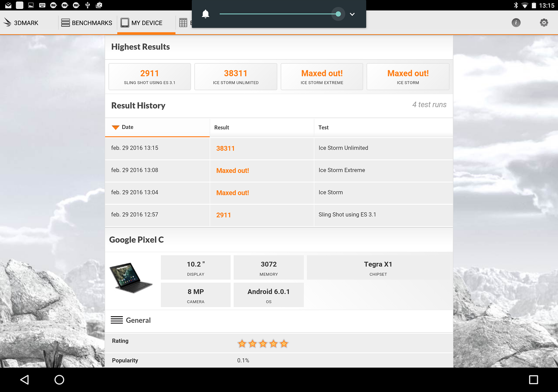
Task: Switch to the BENCHMARKS tab
Action: (x=87, y=23)
